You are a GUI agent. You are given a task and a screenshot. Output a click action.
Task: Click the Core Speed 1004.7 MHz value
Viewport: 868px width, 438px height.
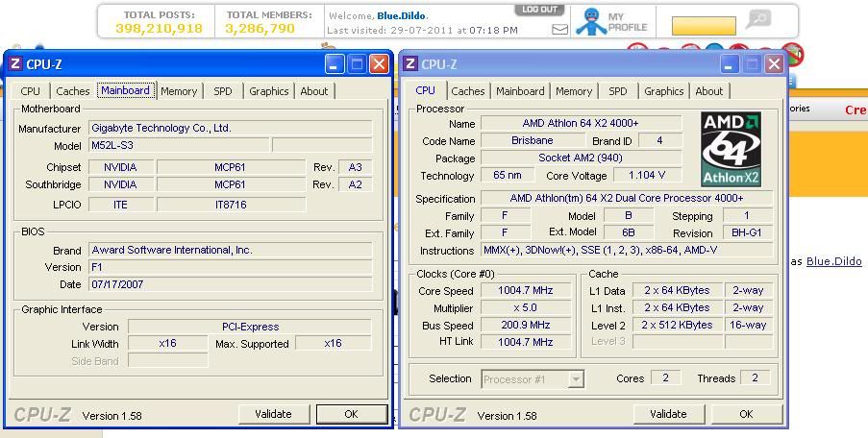526,290
